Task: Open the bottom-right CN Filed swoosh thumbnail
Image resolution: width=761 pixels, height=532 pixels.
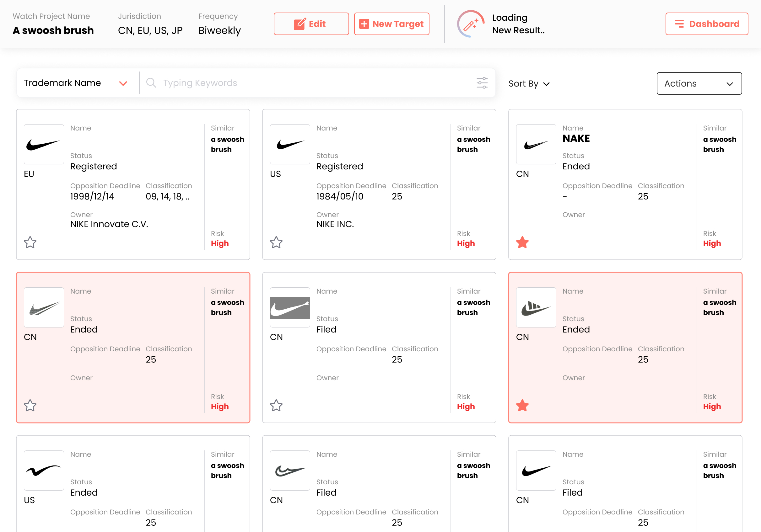Action: click(536, 470)
